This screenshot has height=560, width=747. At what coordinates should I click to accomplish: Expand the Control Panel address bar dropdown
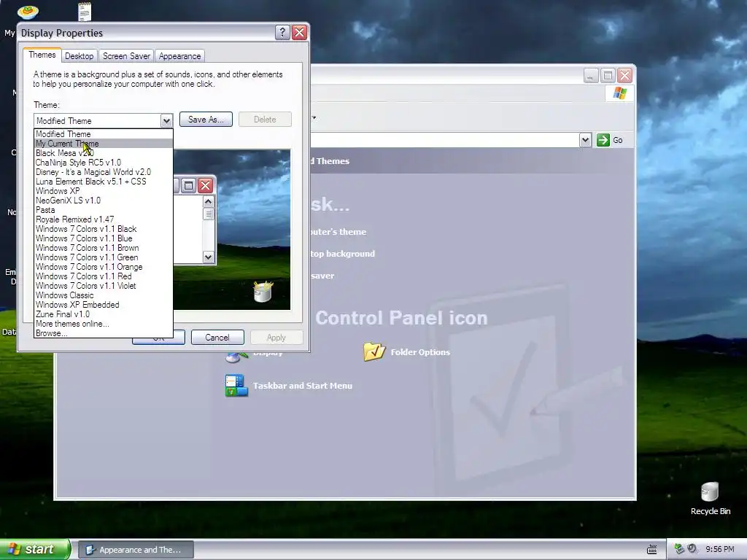coord(586,140)
